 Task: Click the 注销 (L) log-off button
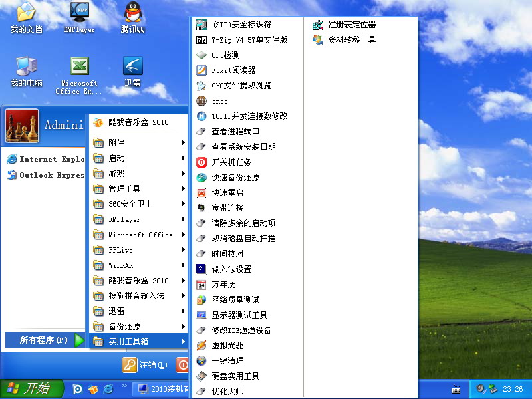click(145, 365)
